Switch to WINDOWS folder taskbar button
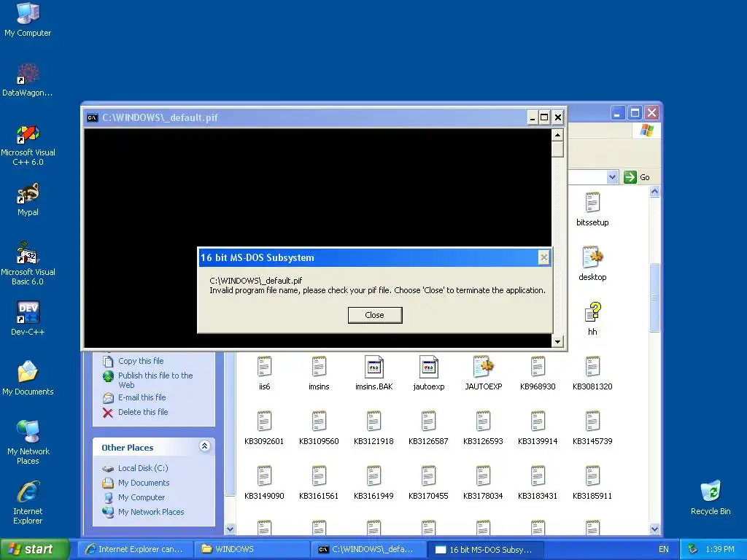The image size is (747, 560). [x=252, y=549]
